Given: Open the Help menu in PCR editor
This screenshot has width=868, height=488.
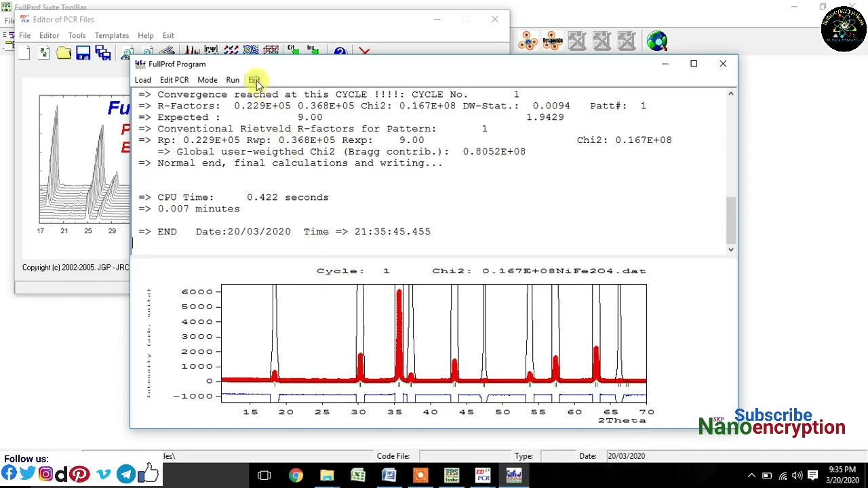Looking at the screenshot, I should click(146, 35).
